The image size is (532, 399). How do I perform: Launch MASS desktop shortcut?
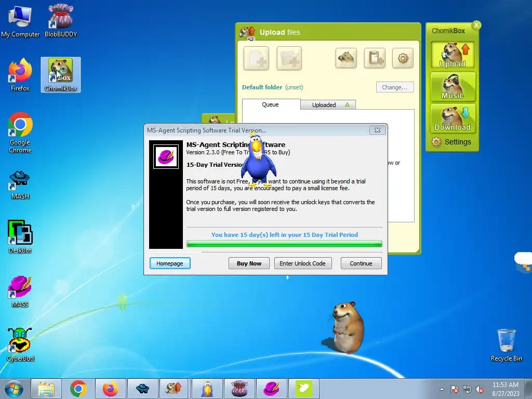(x=20, y=292)
